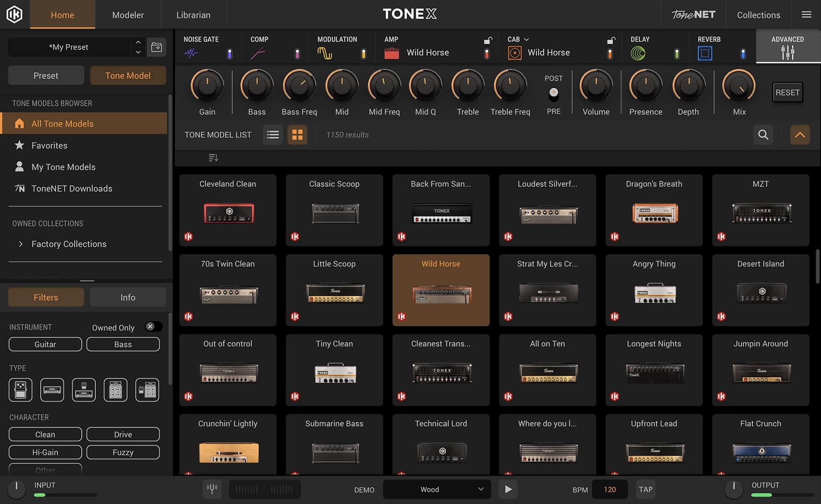
Task: Switch tone model list to list view
Action: 273,135
